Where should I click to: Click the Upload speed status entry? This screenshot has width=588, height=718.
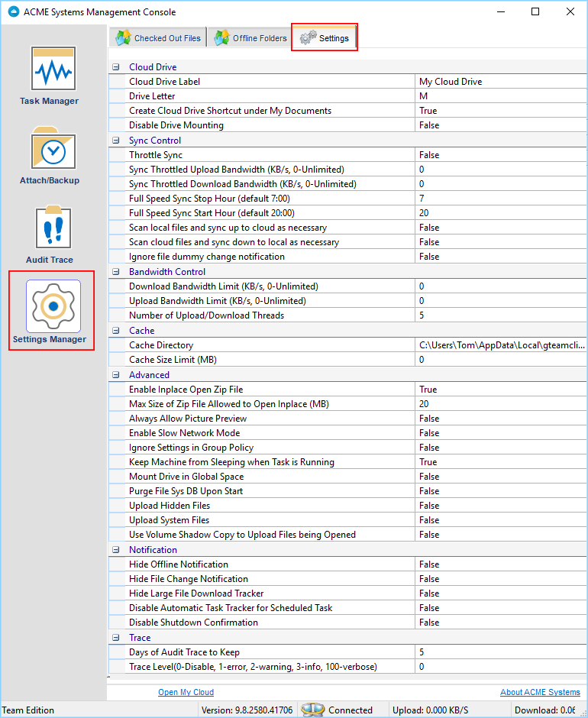(431, 710)
